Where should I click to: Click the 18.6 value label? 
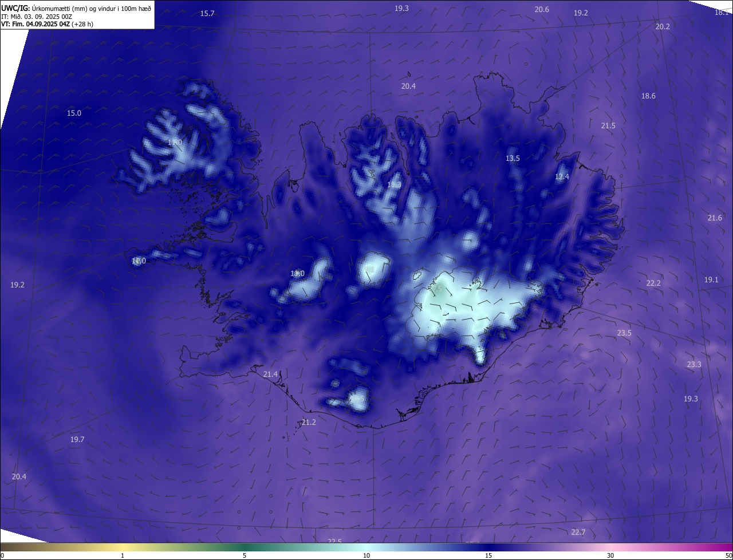648,96
